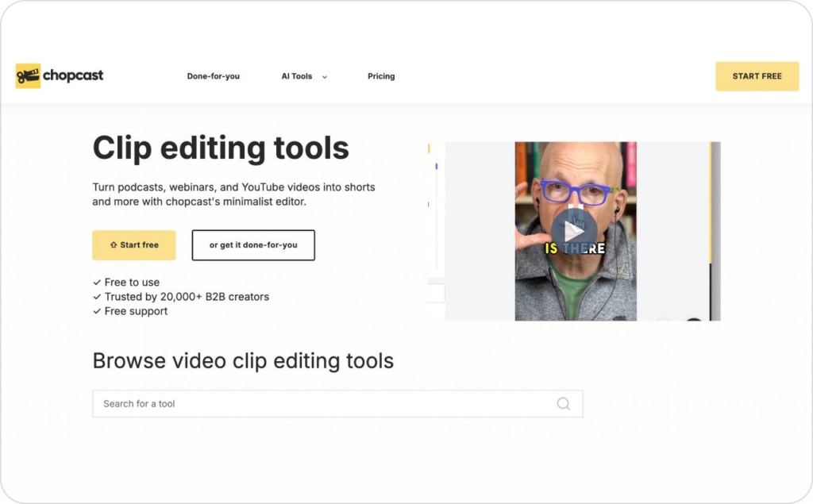Play the preview video with play icon

pyautogui.click(x=574, y=231)
